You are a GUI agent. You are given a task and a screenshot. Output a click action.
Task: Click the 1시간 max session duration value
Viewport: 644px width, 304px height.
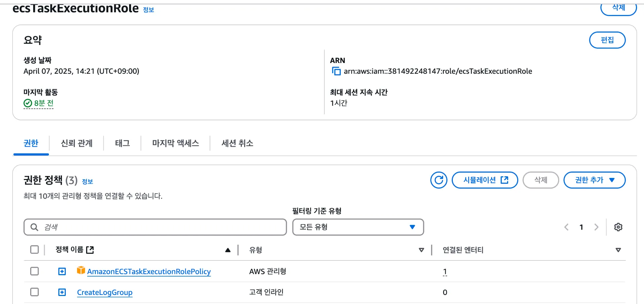(339, 103)
